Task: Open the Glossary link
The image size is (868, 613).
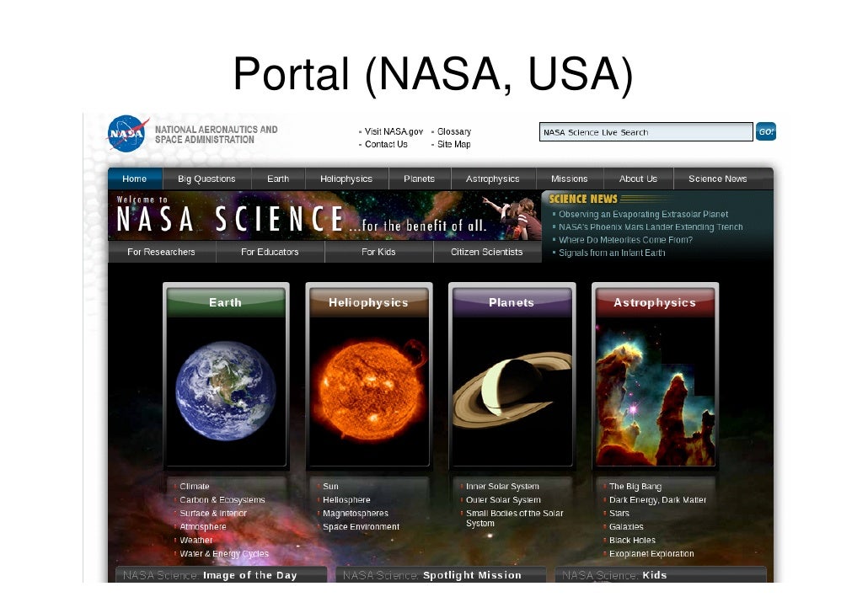Action: (x=454, y=131)
